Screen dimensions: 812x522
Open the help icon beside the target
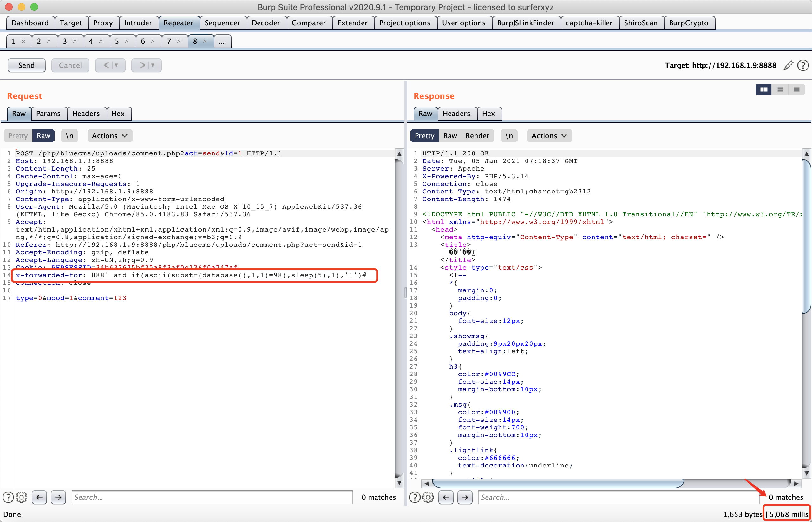click(x=803, y=65)
